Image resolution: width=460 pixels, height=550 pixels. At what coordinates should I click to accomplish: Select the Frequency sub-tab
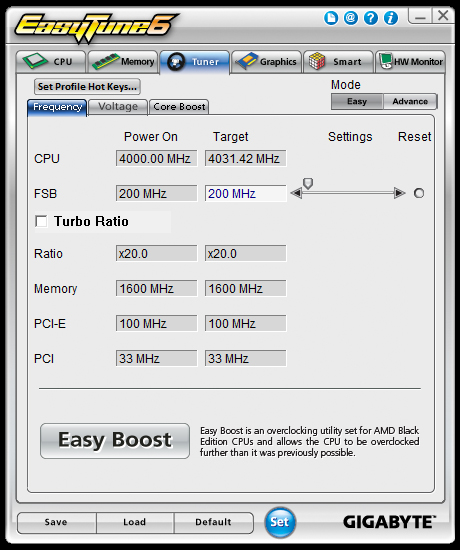click(57, 107)
